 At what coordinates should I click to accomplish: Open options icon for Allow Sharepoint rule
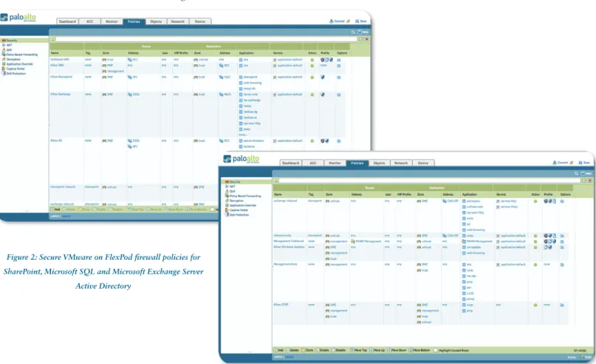click(x=339, y=77)
